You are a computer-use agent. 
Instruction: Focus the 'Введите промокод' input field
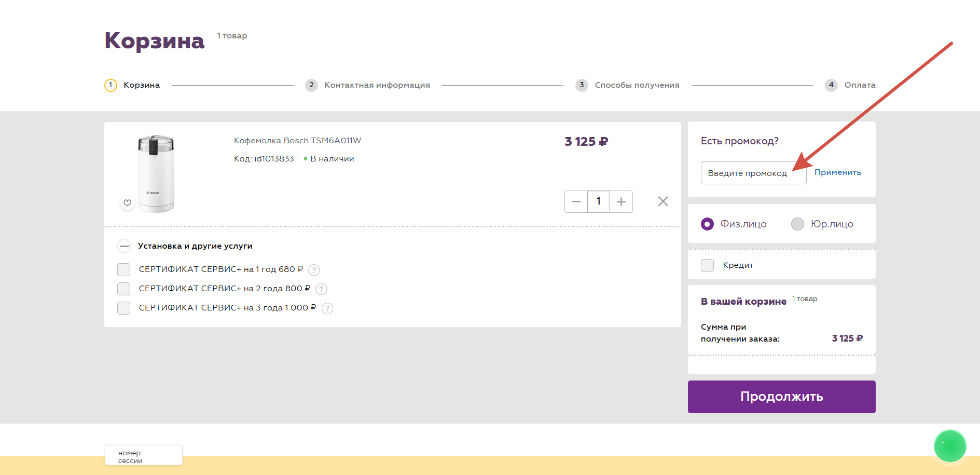pyautogui.click(x=753, y=173)
